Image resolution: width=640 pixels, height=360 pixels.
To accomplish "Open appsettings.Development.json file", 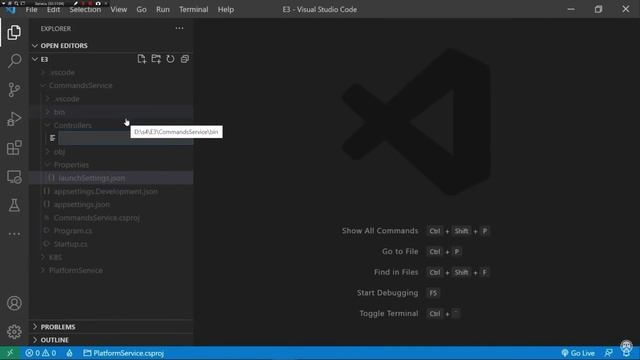I will [x=111, y=191].
